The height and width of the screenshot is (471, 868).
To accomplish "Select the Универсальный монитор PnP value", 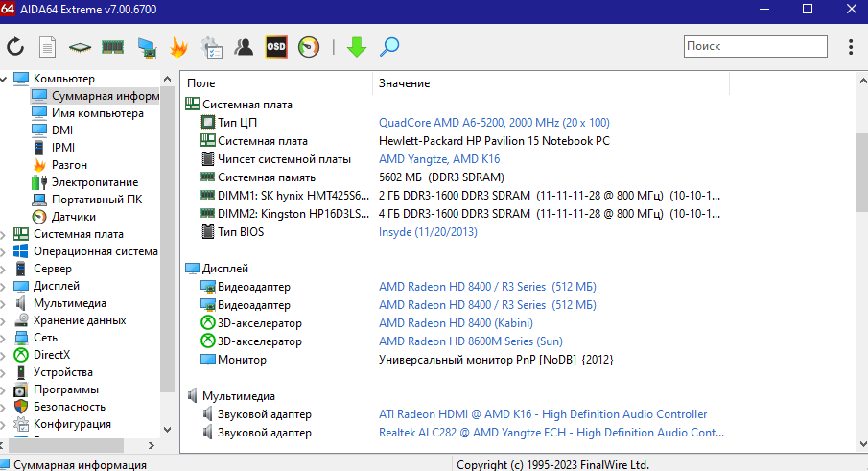I will [496, 360].
